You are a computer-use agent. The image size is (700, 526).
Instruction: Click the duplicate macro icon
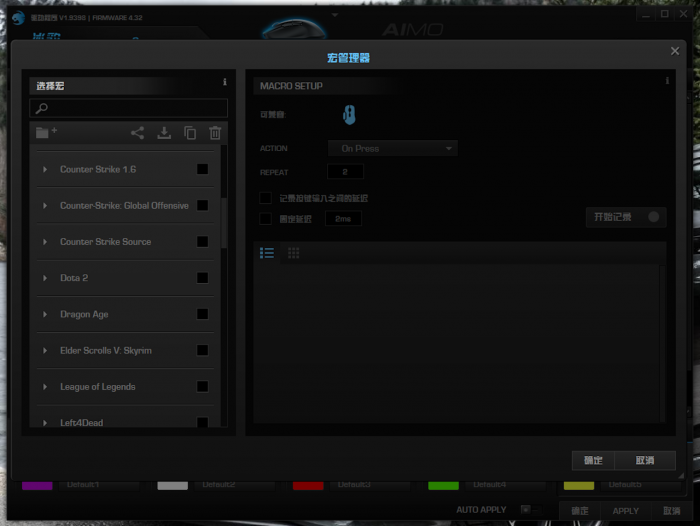[x=190, y=133]
